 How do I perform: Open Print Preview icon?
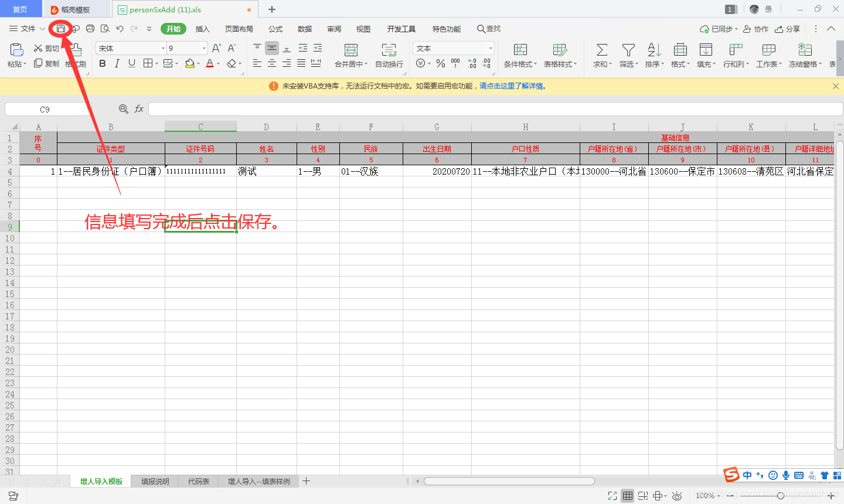click(105, 29)
